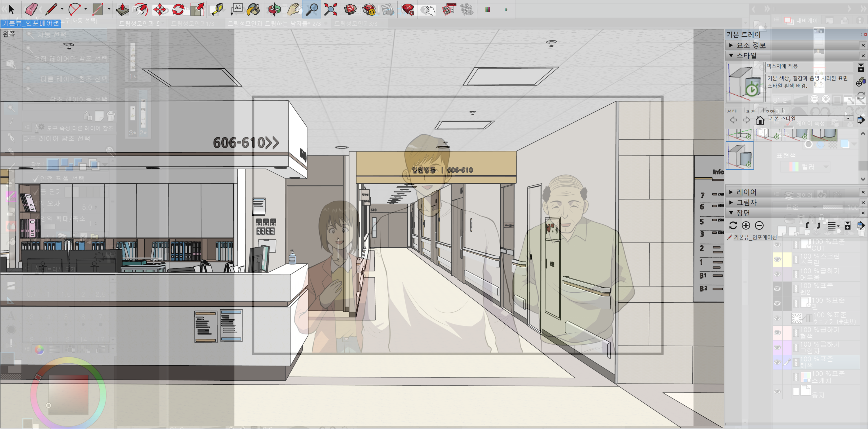
Task: Click the Zoom Extents tool
Action: click(330, 10)
